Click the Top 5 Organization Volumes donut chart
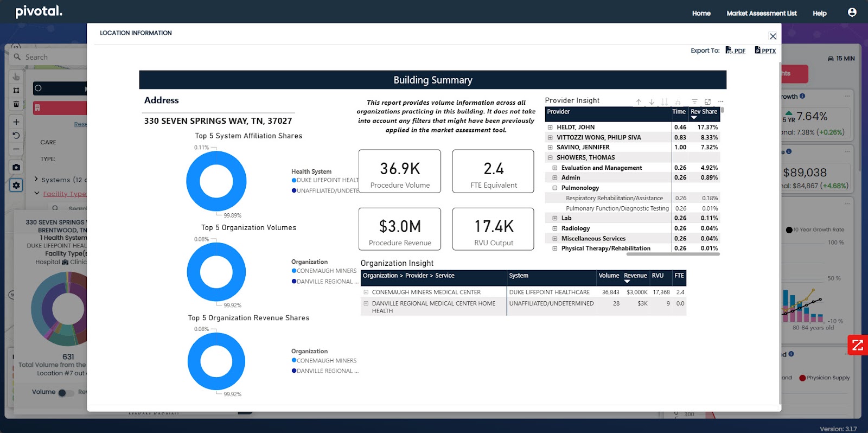868x433 pixels. point(216,272)
